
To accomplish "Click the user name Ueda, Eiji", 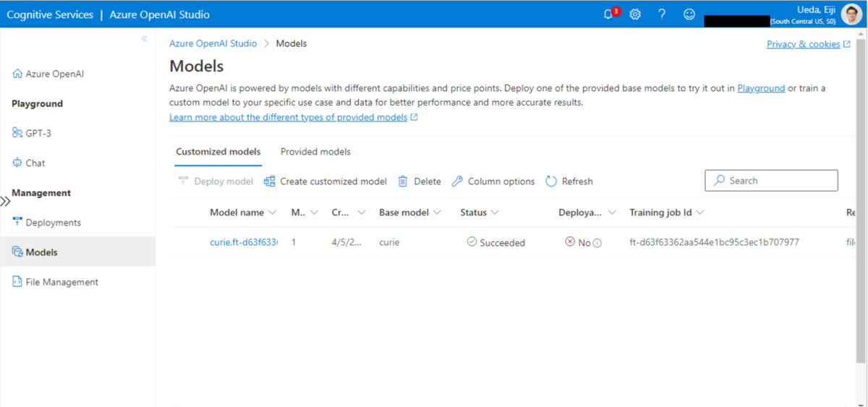I will tap(817, 9).
